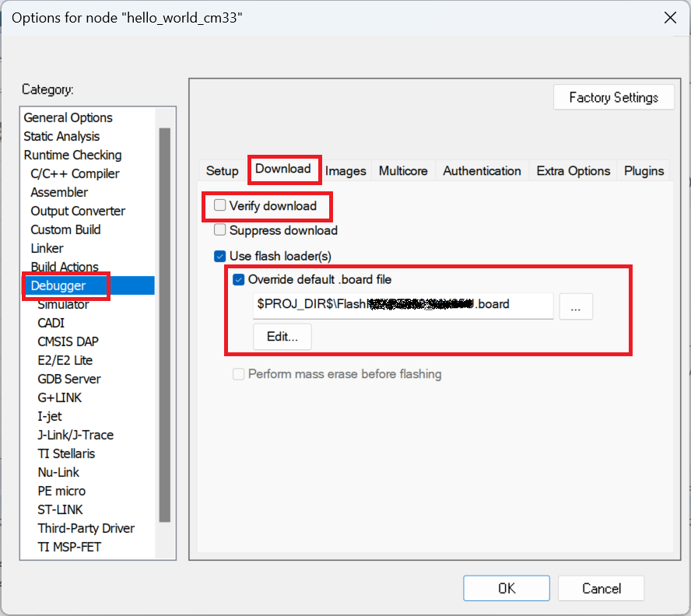The width and height of the screenshot is (691, 616).
Task: Go to the Authentication tab
Action: pos(482,171)
